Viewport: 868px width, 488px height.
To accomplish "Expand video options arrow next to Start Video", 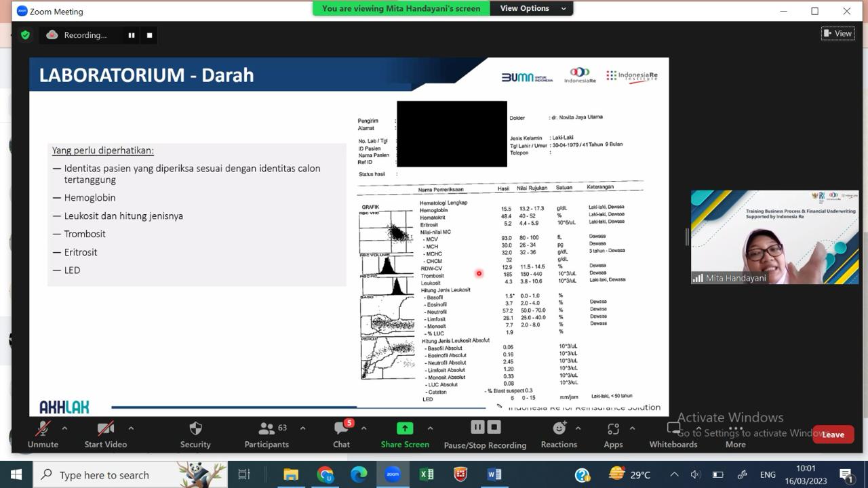I will pyautogui.click(x=131, y=428).
